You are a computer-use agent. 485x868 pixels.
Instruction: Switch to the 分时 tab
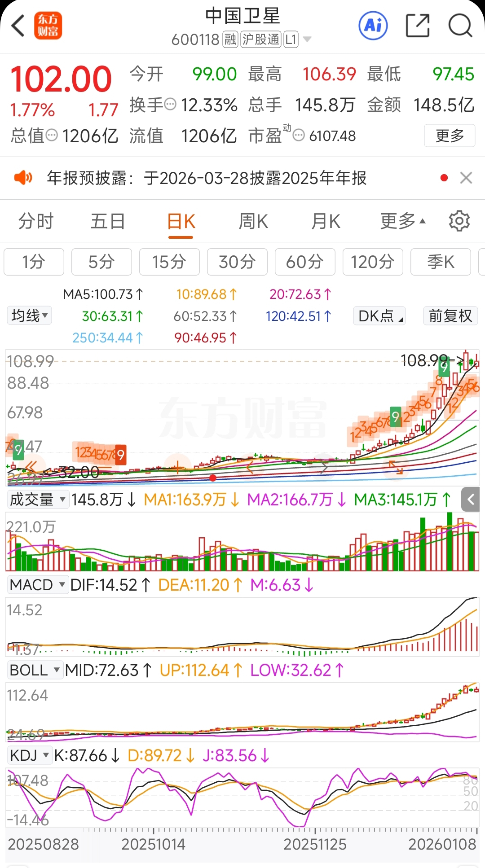click(36, 221)
